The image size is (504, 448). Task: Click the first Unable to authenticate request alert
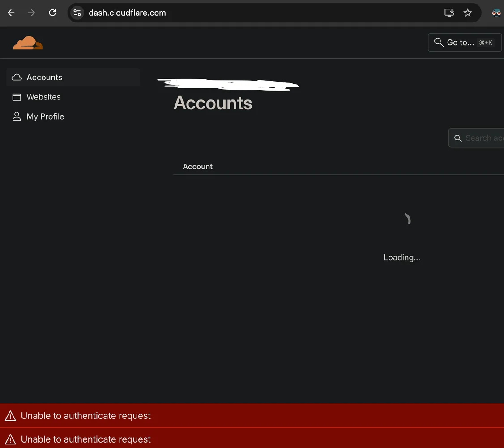(x=252, y=415)
